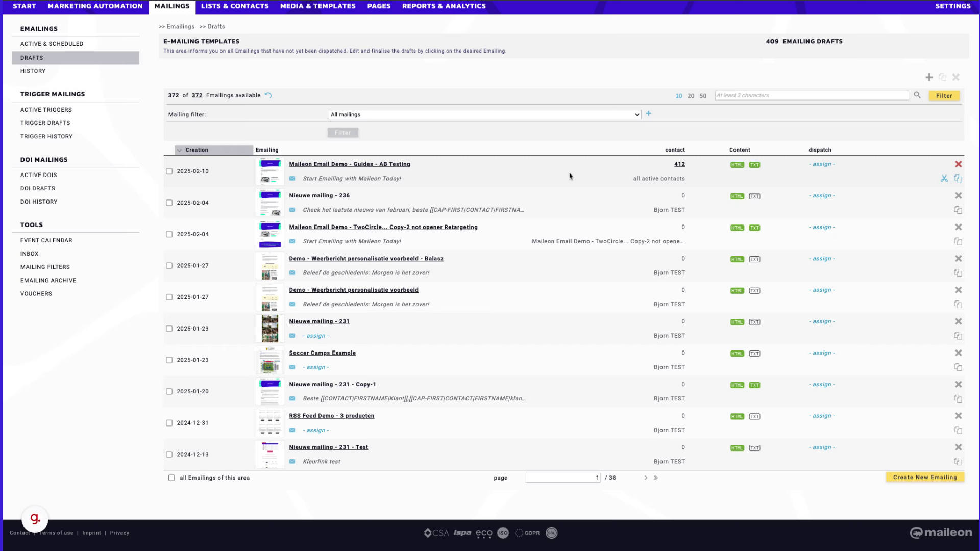Click the add new emailing plus icon

[x=929, y=77]
